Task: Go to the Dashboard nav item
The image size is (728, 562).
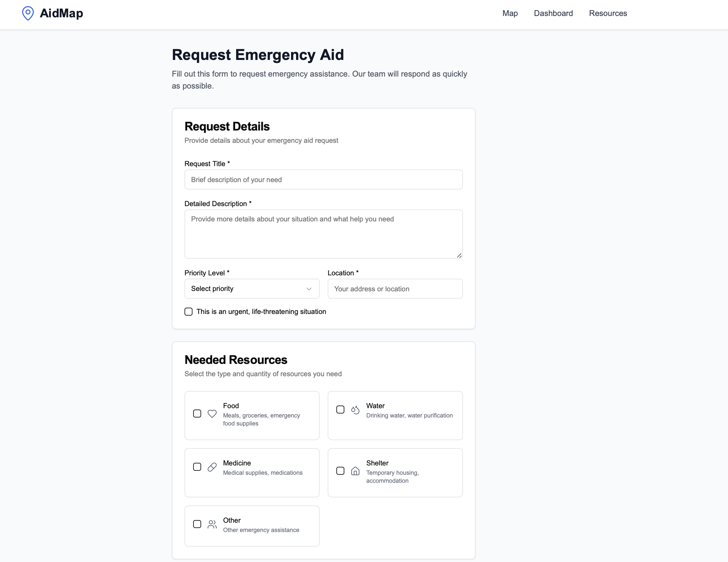Action: click(x=553, y=13)
